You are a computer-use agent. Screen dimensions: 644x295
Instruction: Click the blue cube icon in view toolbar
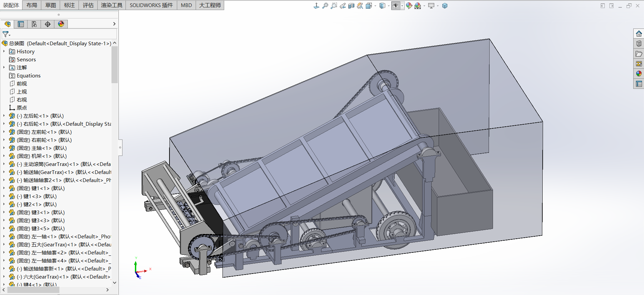(x=445, y=6)
